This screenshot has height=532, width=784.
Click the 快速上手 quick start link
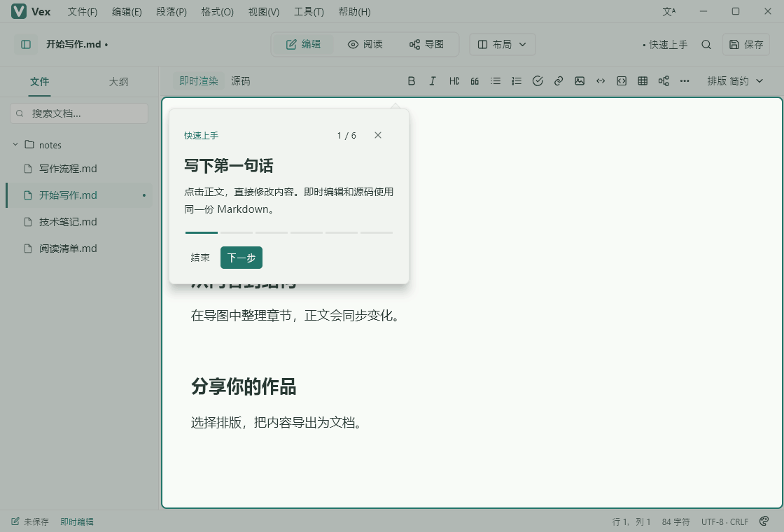click(x=665, y=45)
